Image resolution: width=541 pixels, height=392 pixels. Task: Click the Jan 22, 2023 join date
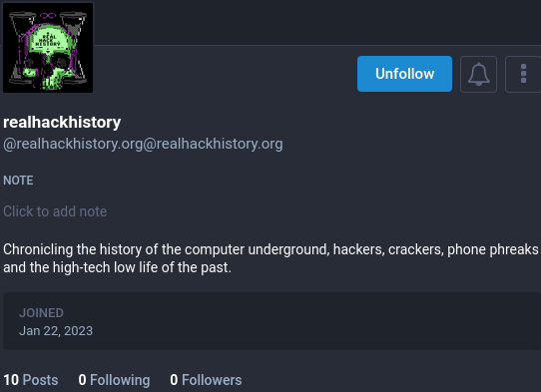pos(56,331)
